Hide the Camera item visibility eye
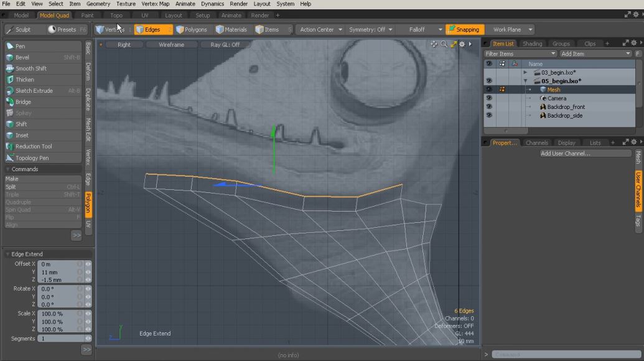Screen dimensions: 644x361 [x=488, y=98]
